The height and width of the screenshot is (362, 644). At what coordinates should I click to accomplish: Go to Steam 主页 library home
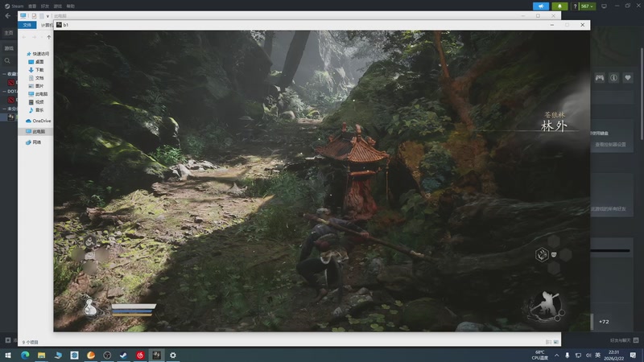coord(9,33)
